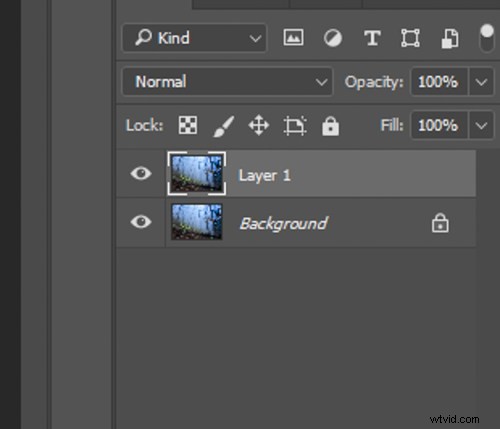
Task: Hide the Background layer eye icon
Action: [141, 222]
